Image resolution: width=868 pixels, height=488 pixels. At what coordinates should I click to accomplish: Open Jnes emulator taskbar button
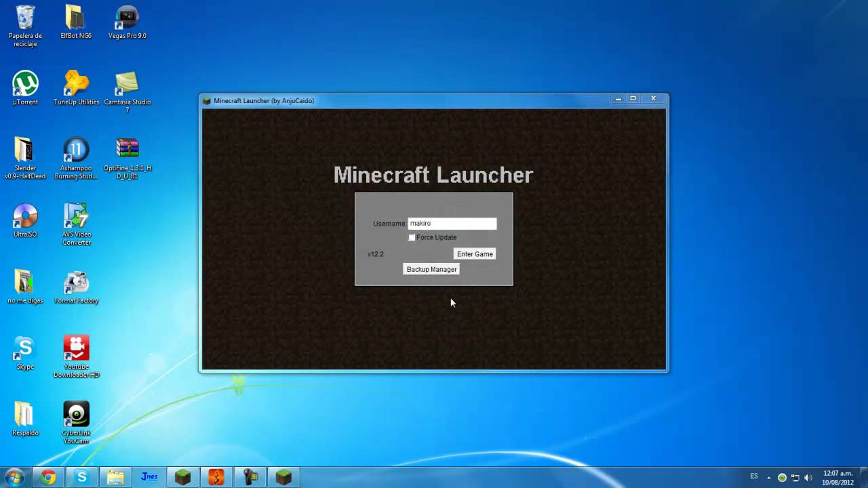pos(149,477)
